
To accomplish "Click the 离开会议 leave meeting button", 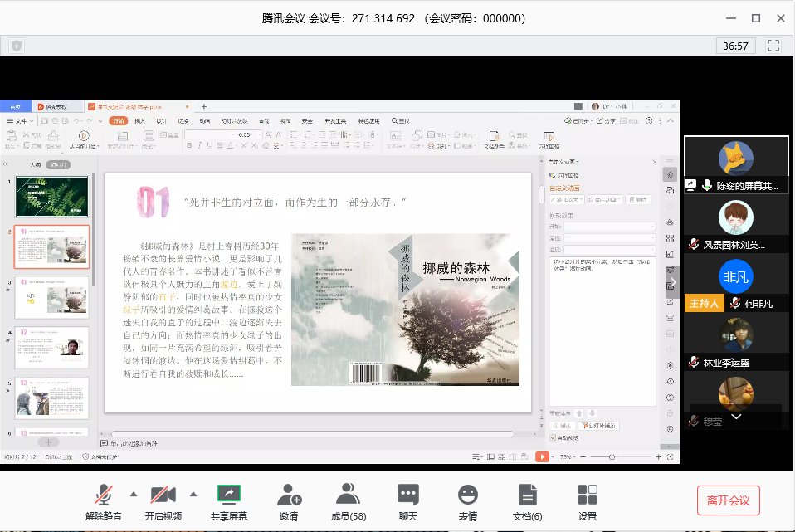I will click(x=729, y=500).
